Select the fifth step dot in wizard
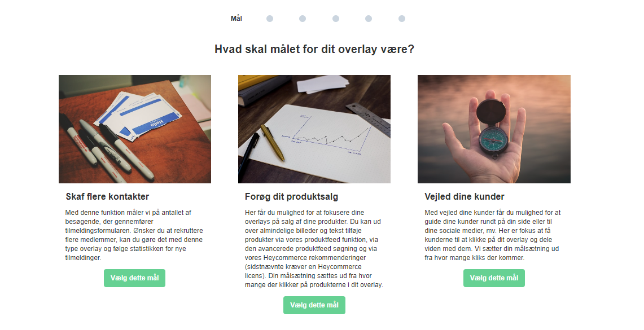This screenshot has height=330, width=644. (x=369, y=19)
